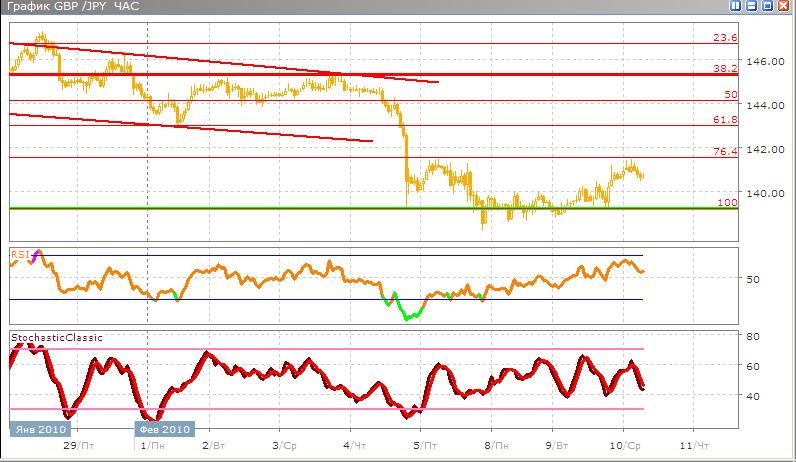Click the 10/Ср date label
Image resolution: width=796 pixels, height=462 pixels.
coord(625,446)
